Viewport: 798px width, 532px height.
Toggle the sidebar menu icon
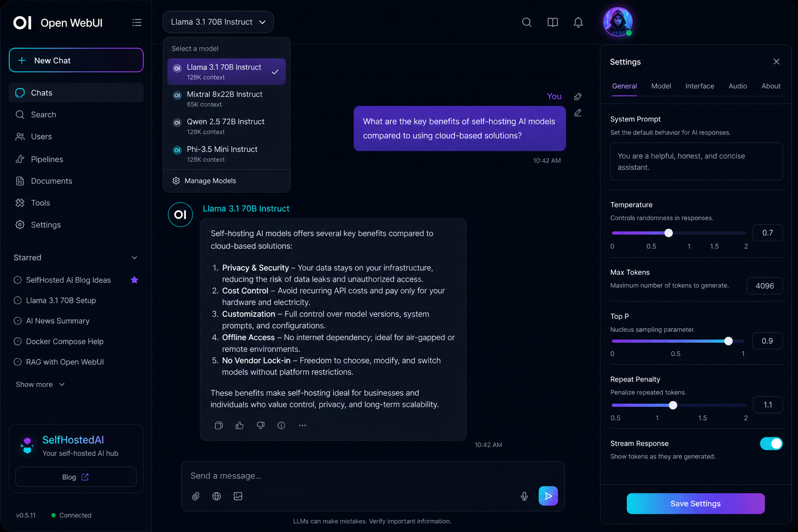[x=137, y=22]
